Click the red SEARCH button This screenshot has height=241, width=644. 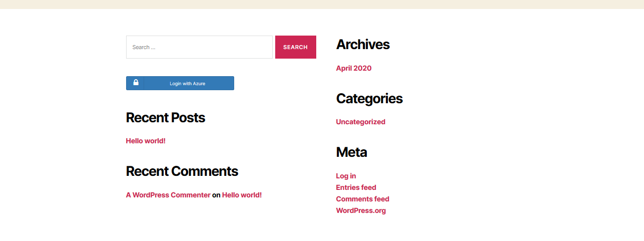click(295, 47)
